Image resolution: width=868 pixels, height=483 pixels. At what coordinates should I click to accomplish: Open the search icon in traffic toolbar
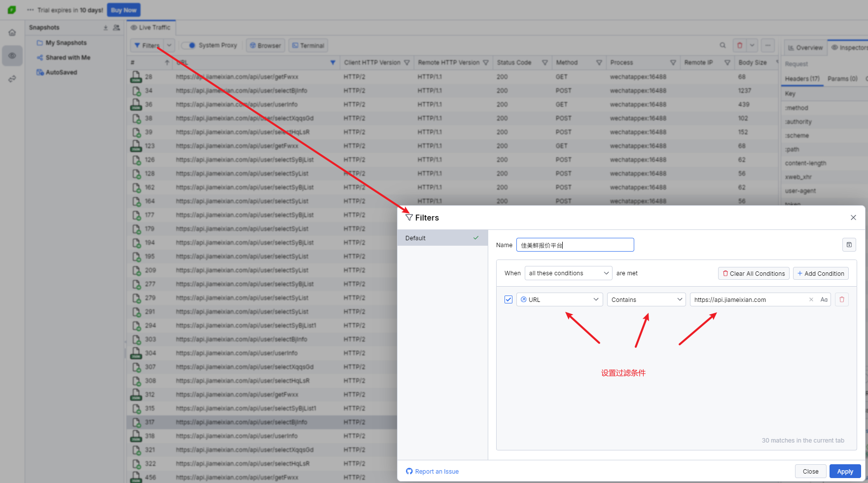pos(723,45)
